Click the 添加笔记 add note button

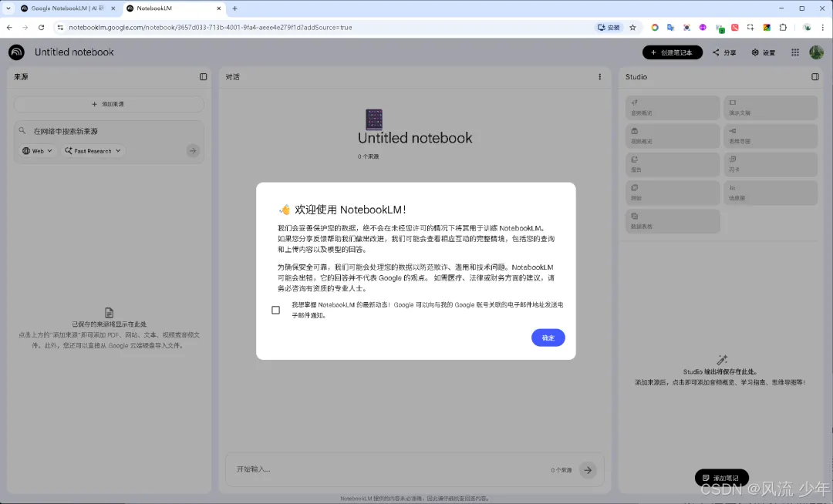[x=721, y=478]
